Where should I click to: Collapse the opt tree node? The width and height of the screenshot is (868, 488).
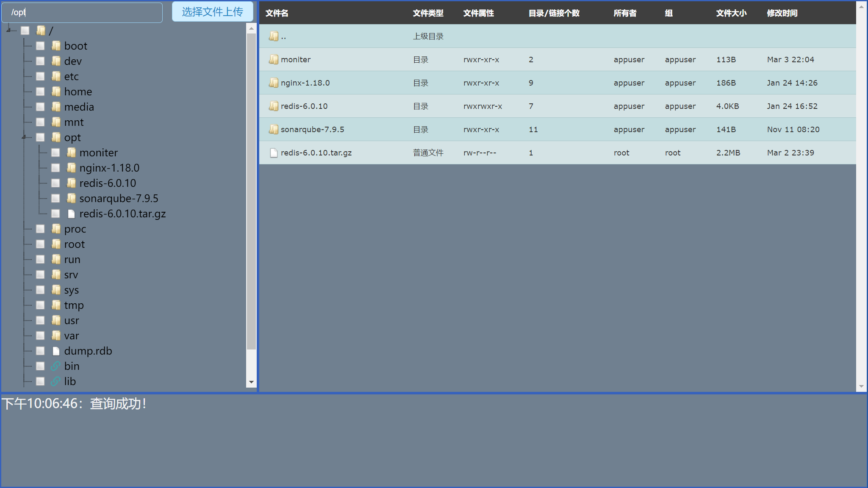(x=24, y=137)
